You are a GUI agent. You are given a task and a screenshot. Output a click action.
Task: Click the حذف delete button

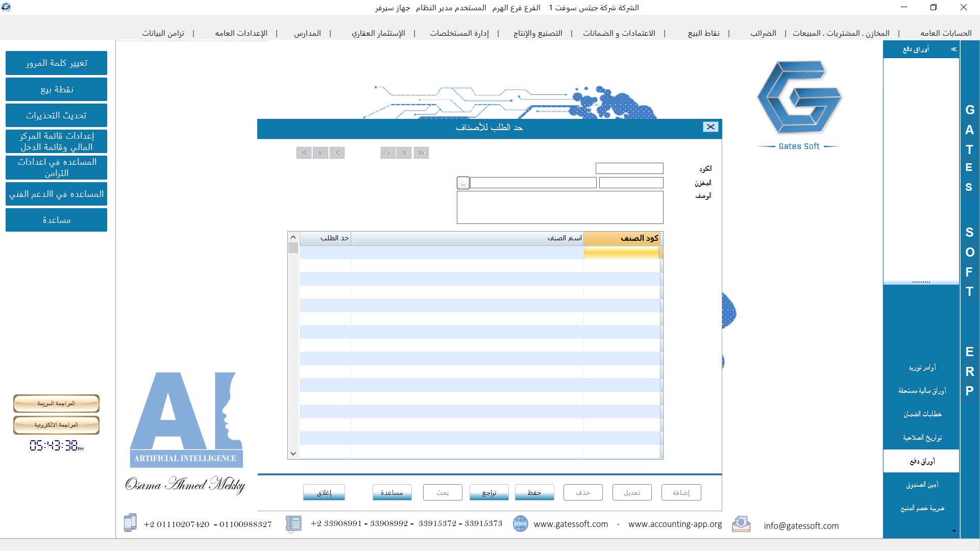coord(583,492)
